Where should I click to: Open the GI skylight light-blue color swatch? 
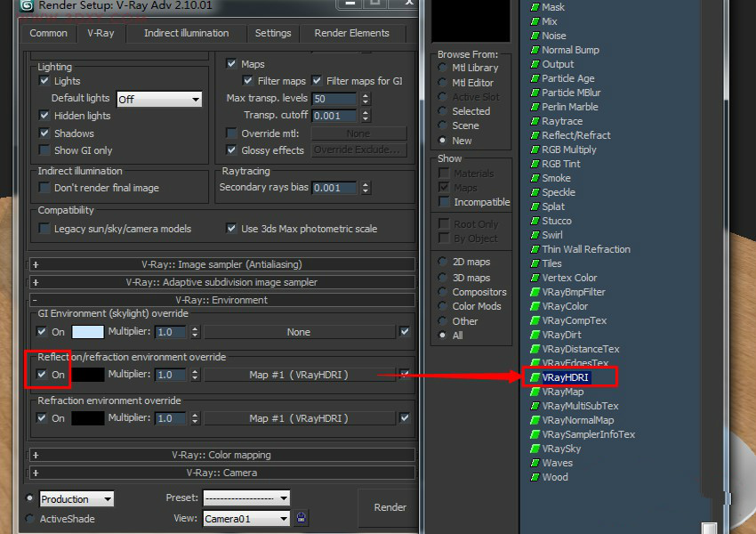(88, 332)
